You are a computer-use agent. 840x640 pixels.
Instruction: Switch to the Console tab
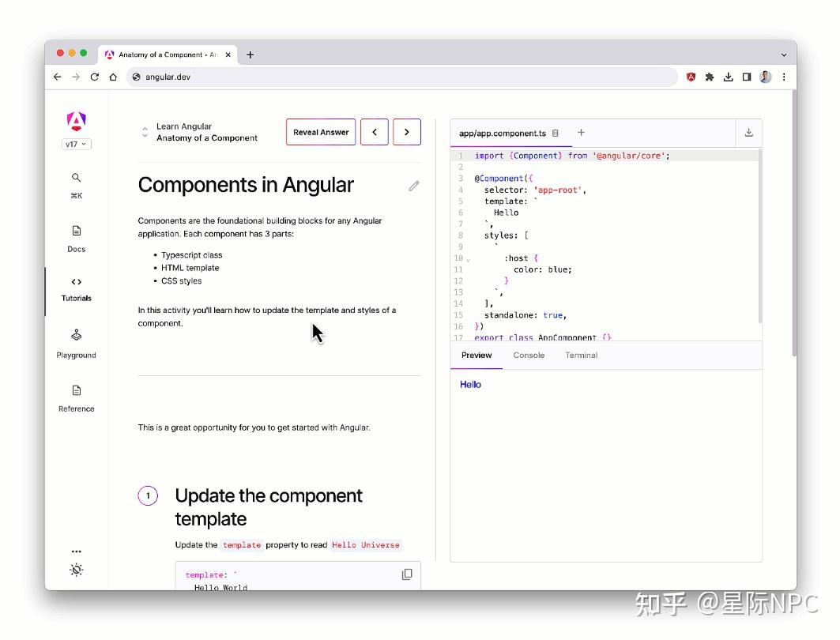(x=528, y=355)
